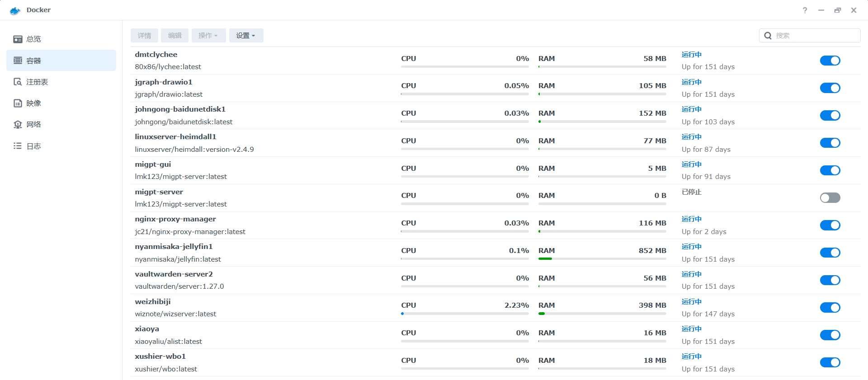
Task: View the 日志 log section
Action: click(x=61, y=146)
